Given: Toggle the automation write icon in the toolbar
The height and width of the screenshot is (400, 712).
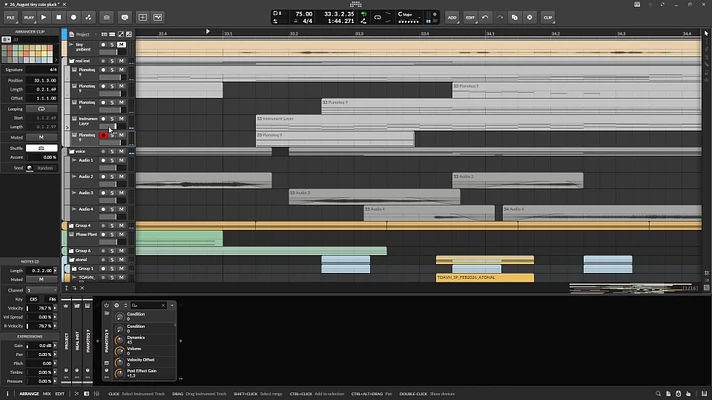Looking at the screenshot, I should 89,17.
